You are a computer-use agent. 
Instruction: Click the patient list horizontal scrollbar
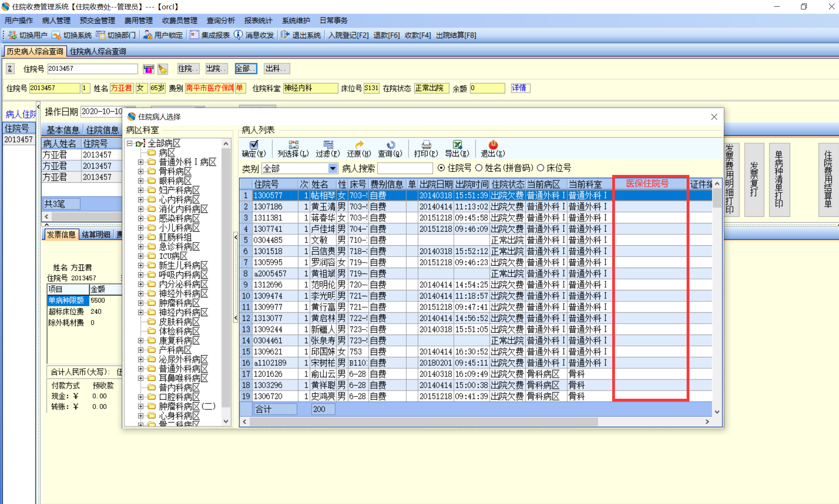423,421
